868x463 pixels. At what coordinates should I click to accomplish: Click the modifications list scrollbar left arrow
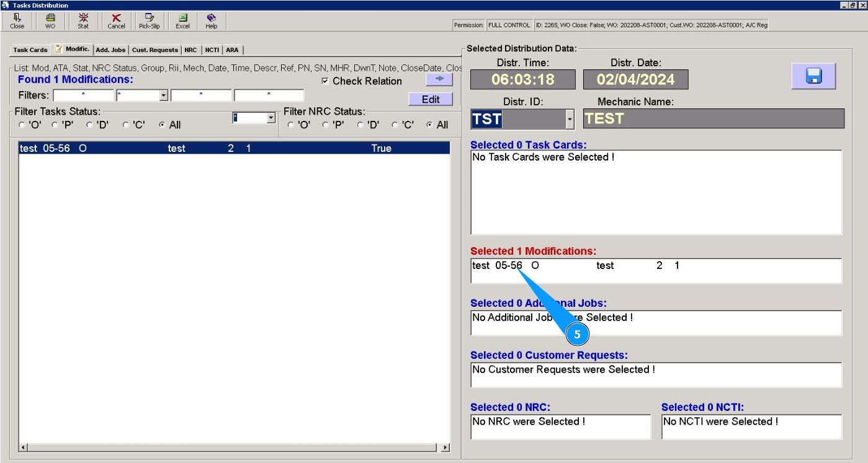coord(24,448)
